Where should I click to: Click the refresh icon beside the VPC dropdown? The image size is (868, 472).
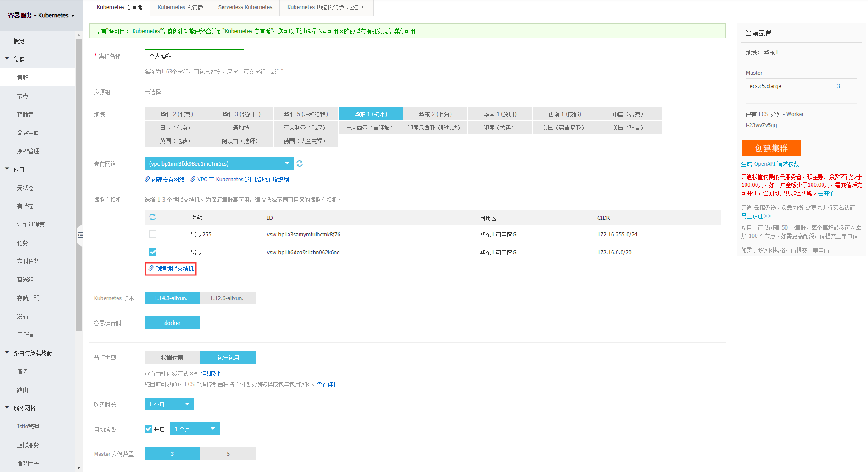300,163
